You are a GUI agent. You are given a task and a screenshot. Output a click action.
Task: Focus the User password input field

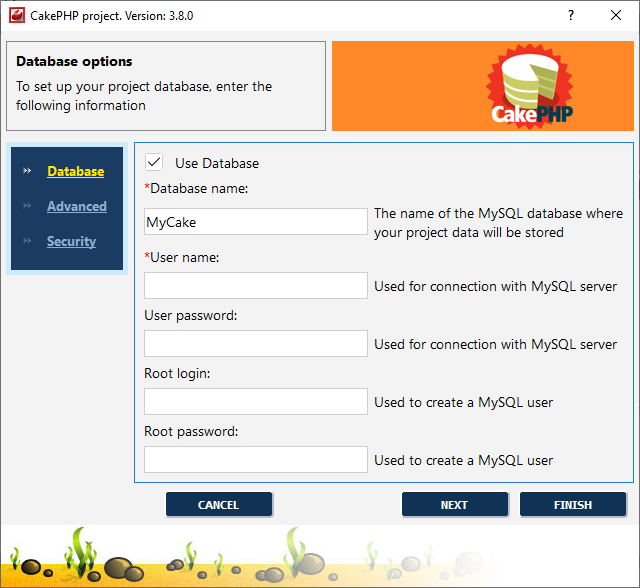[x=256, y=344]
